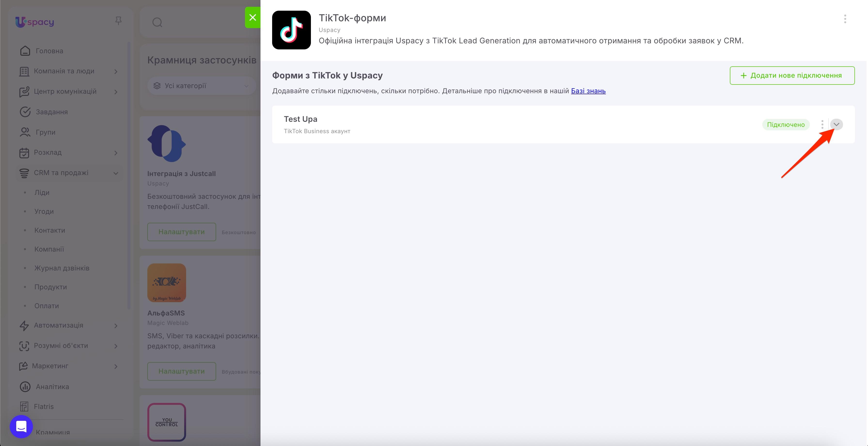Collapse CRM та продажі chevron
This screenshot has height=446, width=868.
click(116, 173)
